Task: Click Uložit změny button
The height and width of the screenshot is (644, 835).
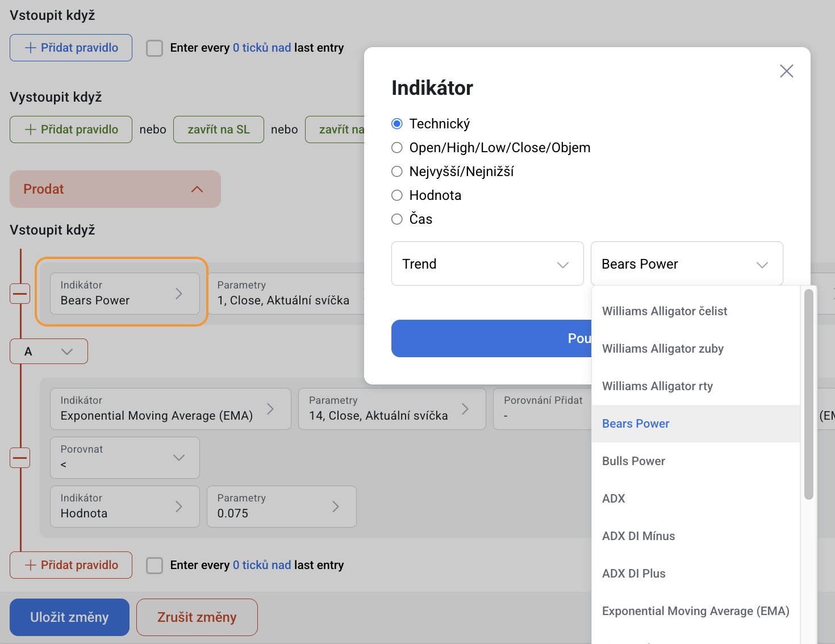Action: tap(69, 617)
